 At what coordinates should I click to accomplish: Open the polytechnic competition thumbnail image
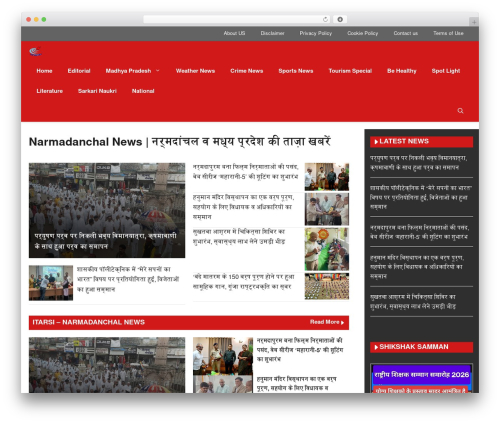(51, 283)
